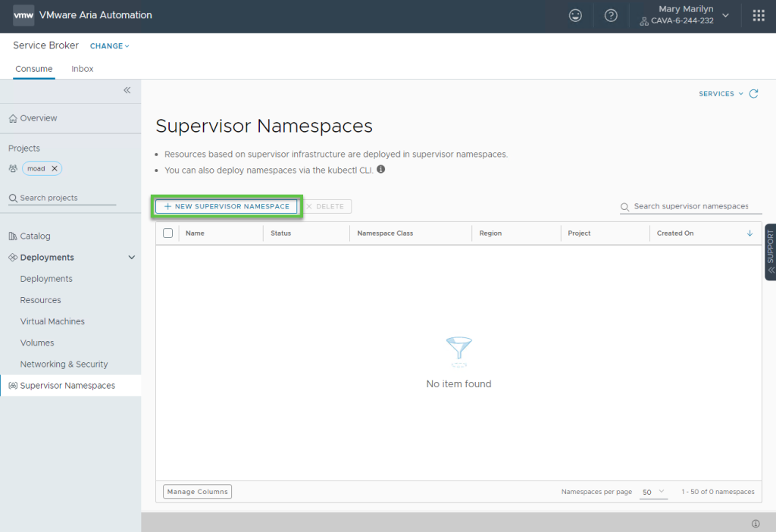This screenshot has width=776, height=532.
Task: Remove the moad project filter
Action: (x=54, y=168)
